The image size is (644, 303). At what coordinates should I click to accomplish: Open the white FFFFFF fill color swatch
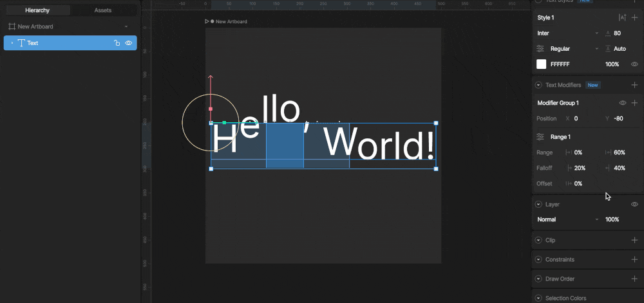coord(542,64)
